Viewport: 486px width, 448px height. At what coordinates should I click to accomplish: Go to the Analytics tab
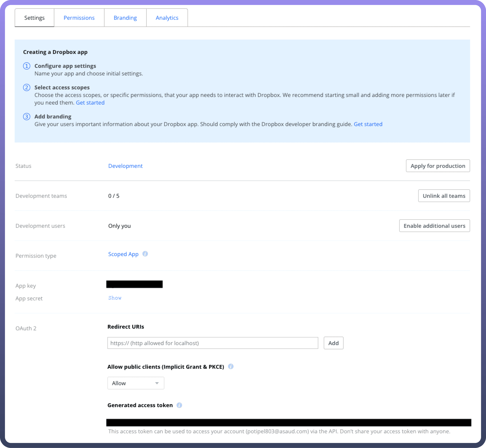coord(167,18)
